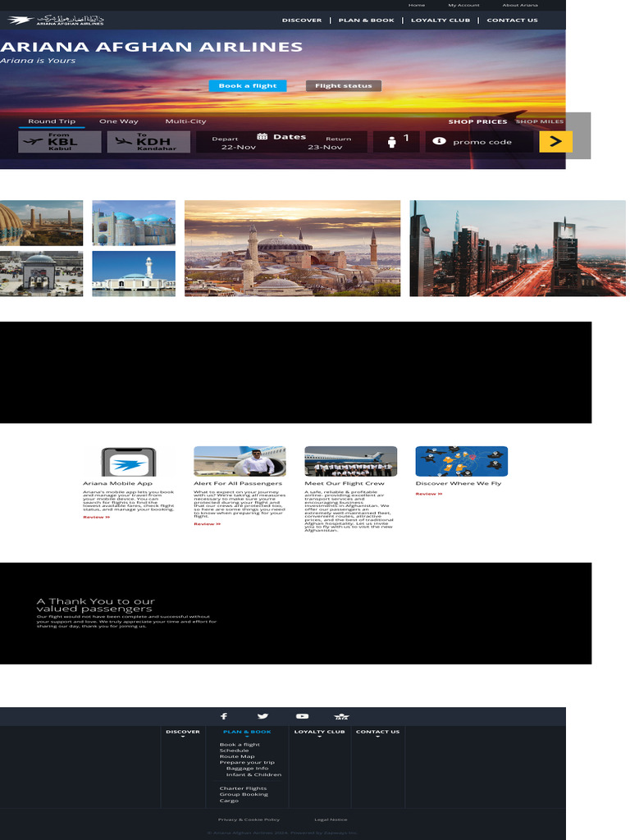Submit search with yellow arrow button
Image resolution: width=630 pixels, height=840 pixels.
tap(555, 141)
